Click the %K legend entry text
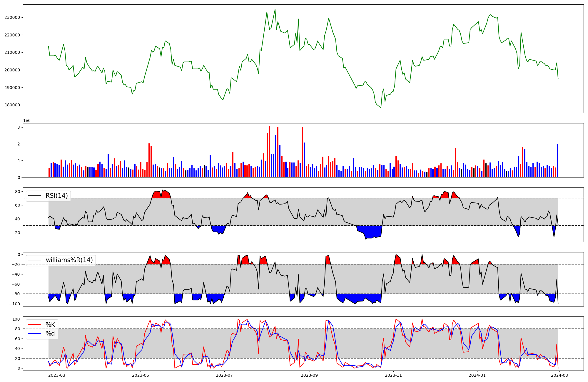588x382 pixels. tap(50, 325)
